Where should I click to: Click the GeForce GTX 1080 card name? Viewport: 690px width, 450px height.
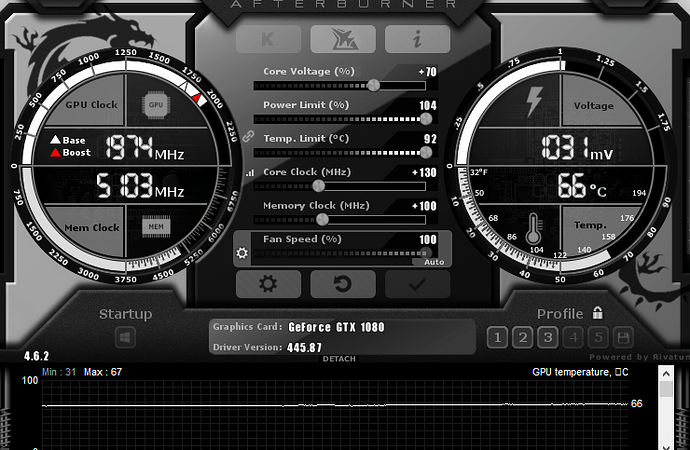pos(336,327)
